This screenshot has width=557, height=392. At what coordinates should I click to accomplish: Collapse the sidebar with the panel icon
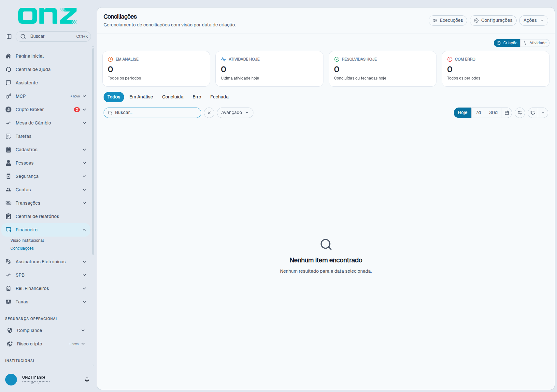9,36
